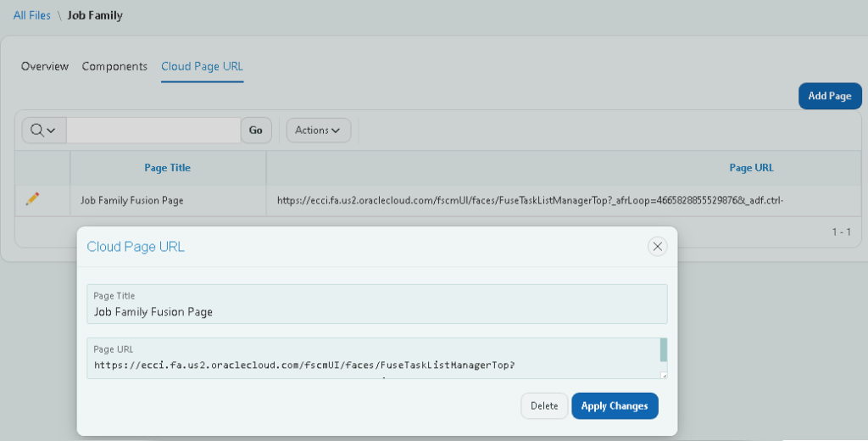
Task: Click the Go search button
Action: tap(256, 131)
